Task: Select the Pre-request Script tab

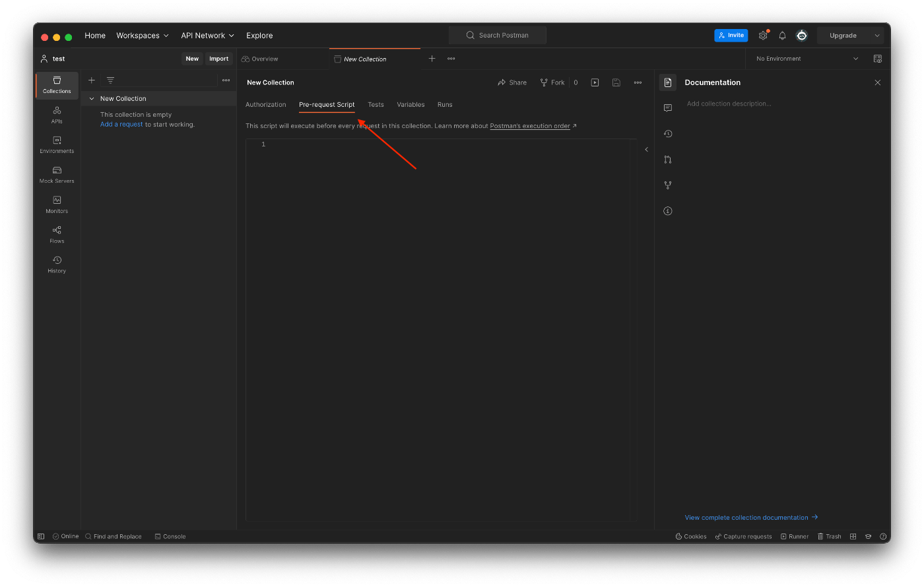Action: click(327, 105)
